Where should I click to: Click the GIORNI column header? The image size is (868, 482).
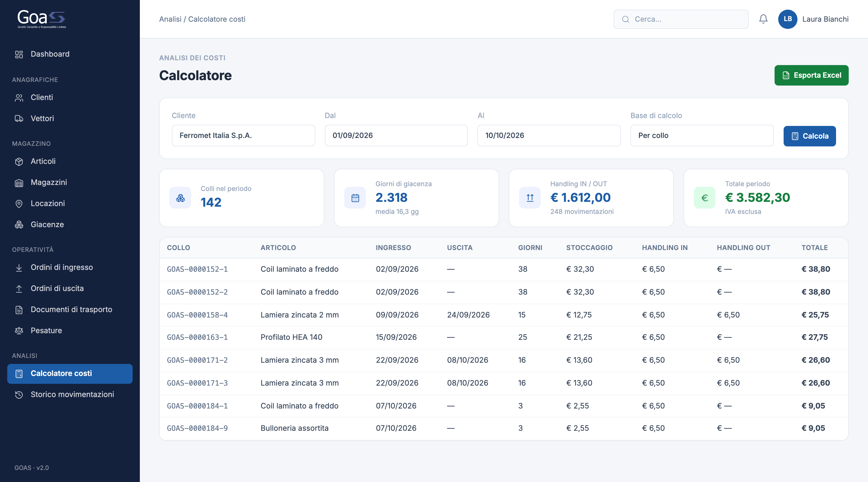pyautogui.click(x=530, y=248)
